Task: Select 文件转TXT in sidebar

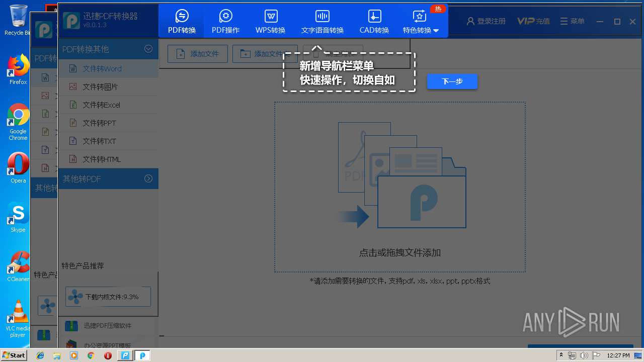Action: 108,141
